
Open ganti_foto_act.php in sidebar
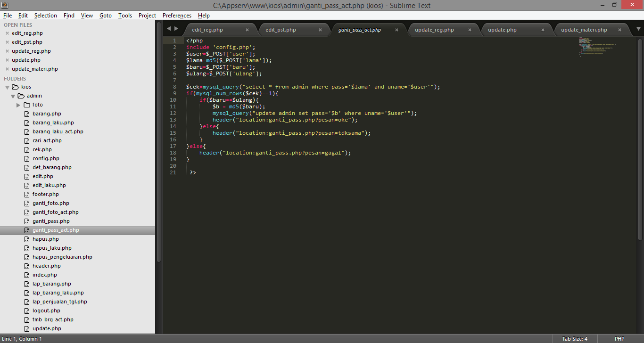[56, 212]
